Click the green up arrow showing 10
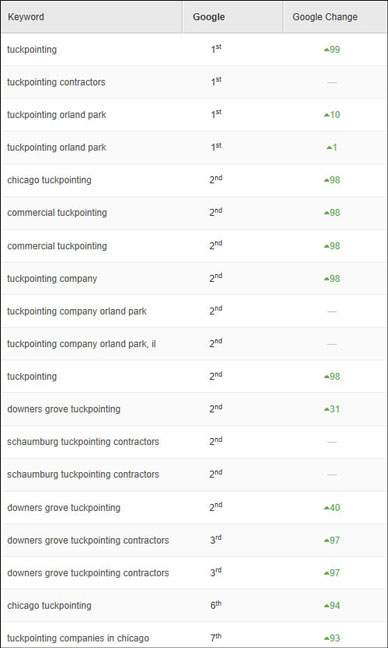Viewport: 388px width, 648px height. (332, 115)
